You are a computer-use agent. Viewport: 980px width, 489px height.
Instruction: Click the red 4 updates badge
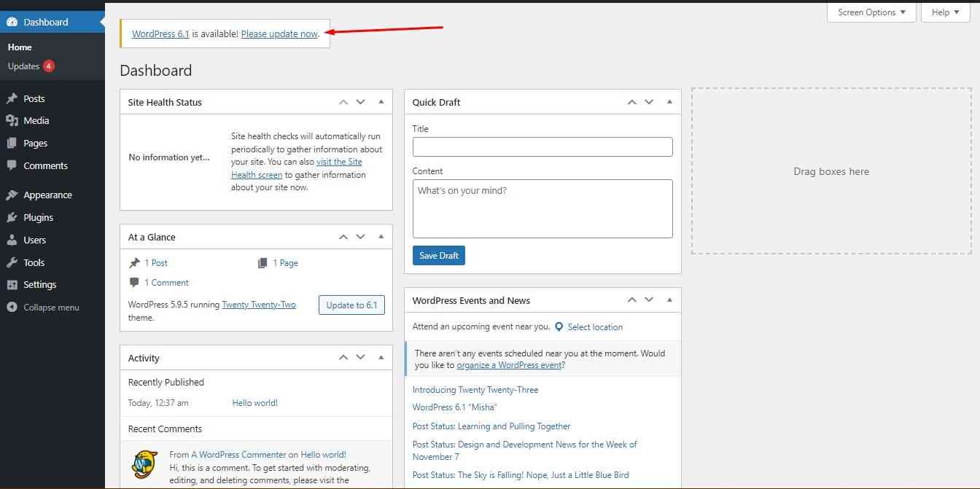tap(49, 66)
